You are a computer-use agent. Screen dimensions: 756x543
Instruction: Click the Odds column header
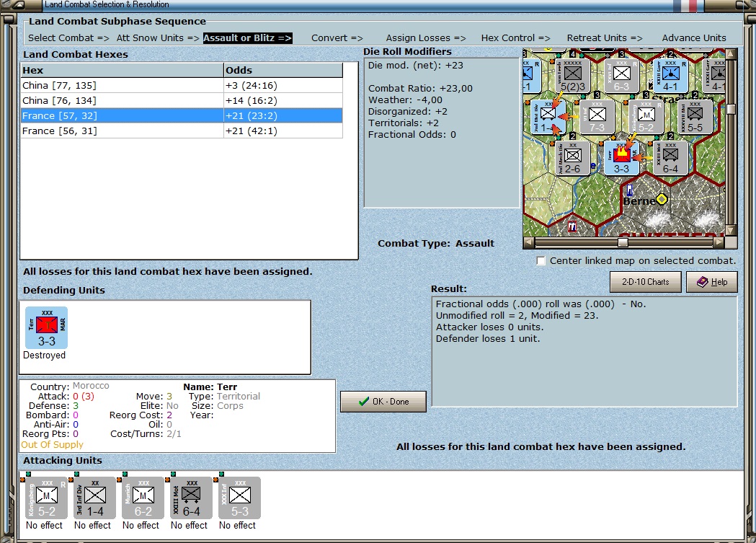(283, 70)
